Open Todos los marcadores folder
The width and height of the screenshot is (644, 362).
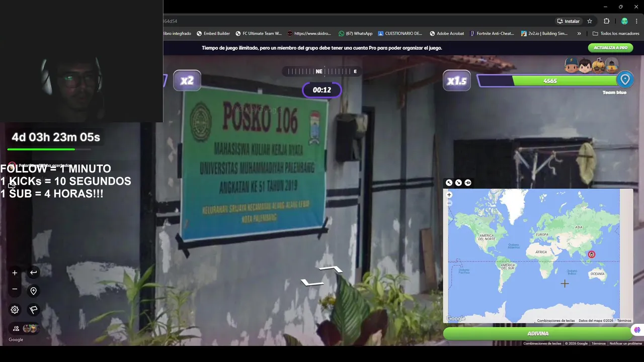616,34
